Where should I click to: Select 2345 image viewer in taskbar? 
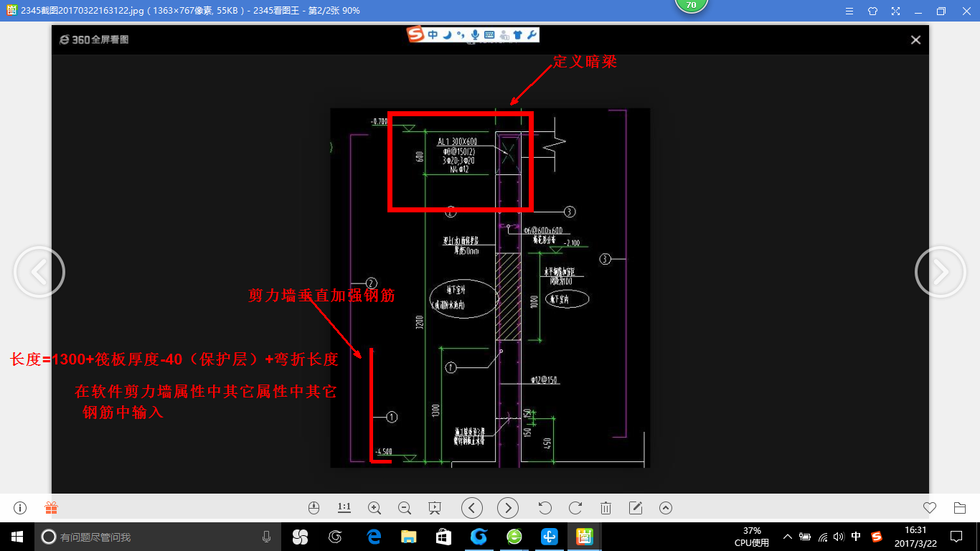585,537
